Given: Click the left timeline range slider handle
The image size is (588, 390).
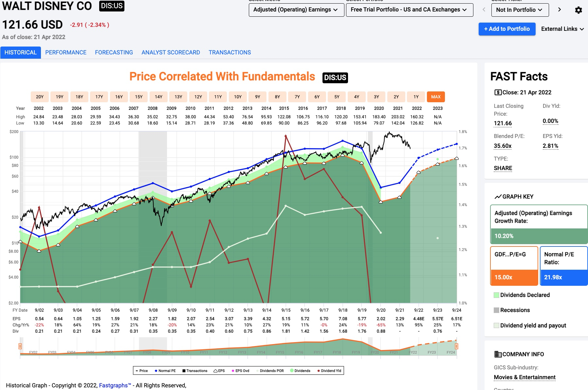Looking at the screenshot, I should tap(20, 346).
